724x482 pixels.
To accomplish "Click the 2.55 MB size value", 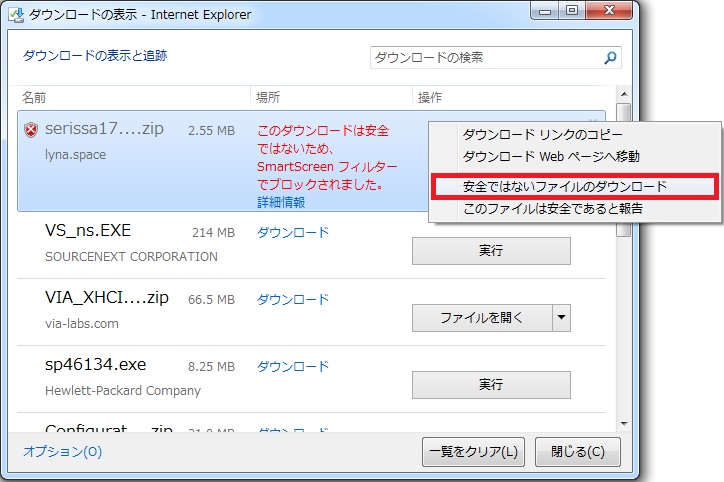I will tap(211, 131).
